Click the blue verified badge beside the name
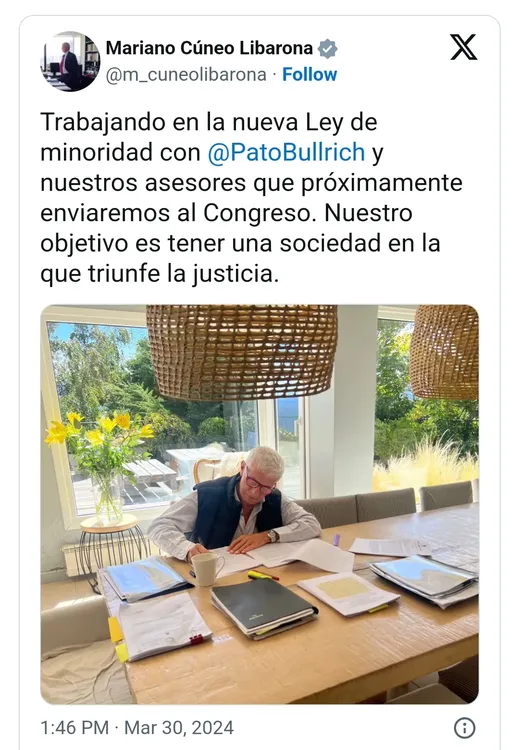Viewport: 519px width, 750px height. click(x=328, y=48)
